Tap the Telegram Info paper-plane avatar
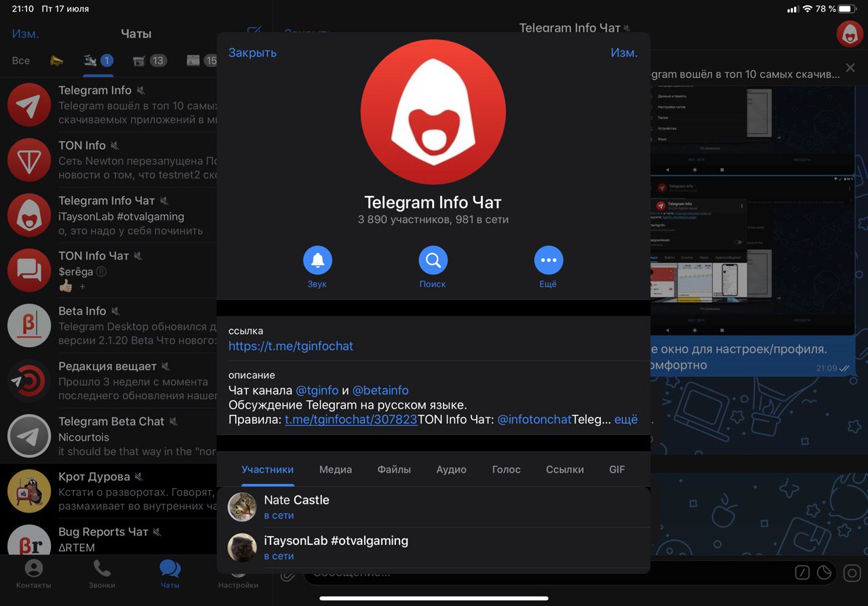Viewport: 868px width, 606px height. click(29, 105)
